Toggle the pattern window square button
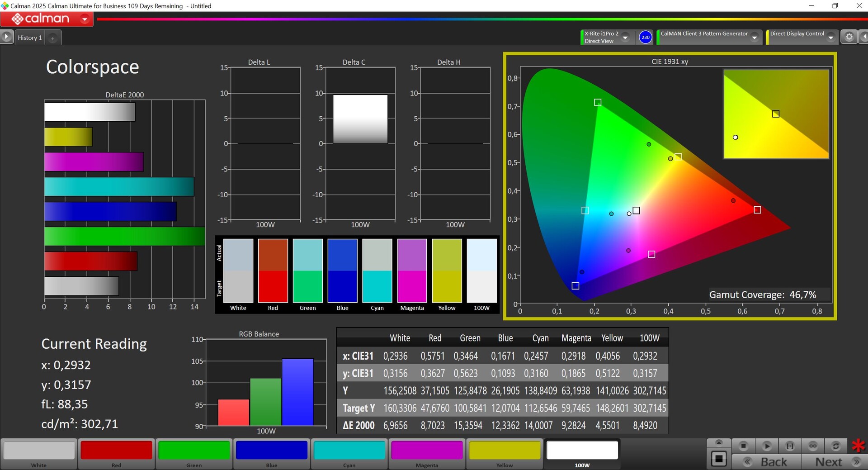The width and height of the screenshot is (868, 470). (719, 459)
